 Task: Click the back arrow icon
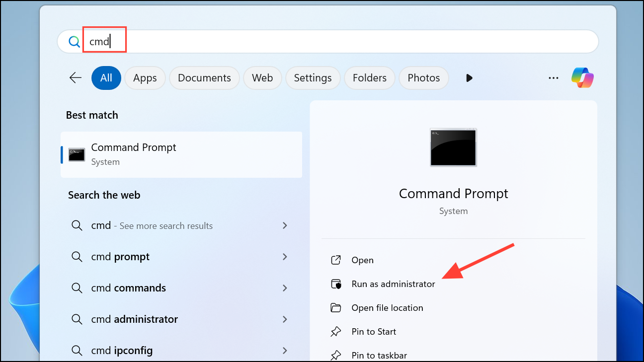coord(76,78)
